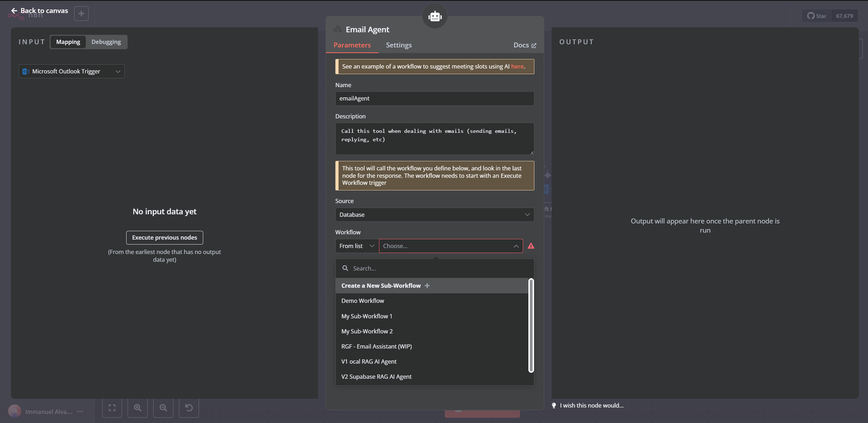Open the Source Database dropdown
This screenshot has height=423, width=868.
pos(434,215)
